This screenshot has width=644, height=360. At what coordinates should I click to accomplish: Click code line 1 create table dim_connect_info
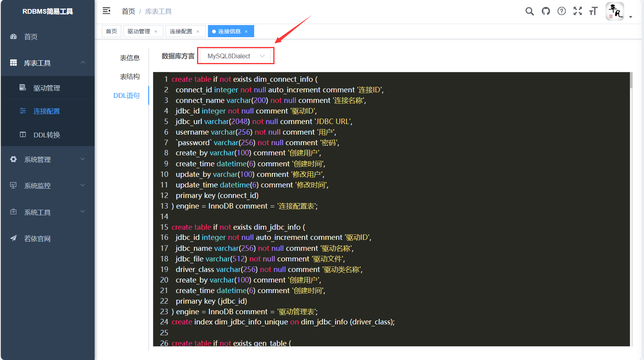pyautogui.click(x=244, y=79)
